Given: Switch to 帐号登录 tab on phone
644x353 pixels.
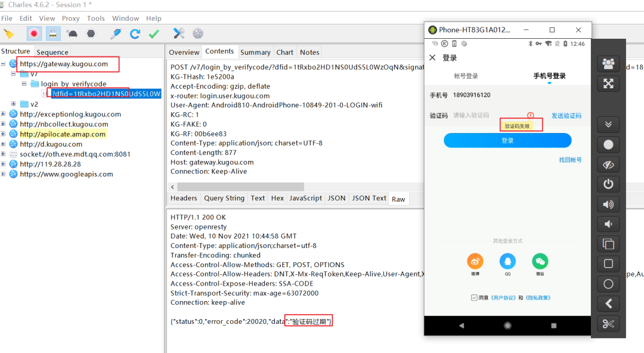Looking at the screenshot, I should click(466, 76).
